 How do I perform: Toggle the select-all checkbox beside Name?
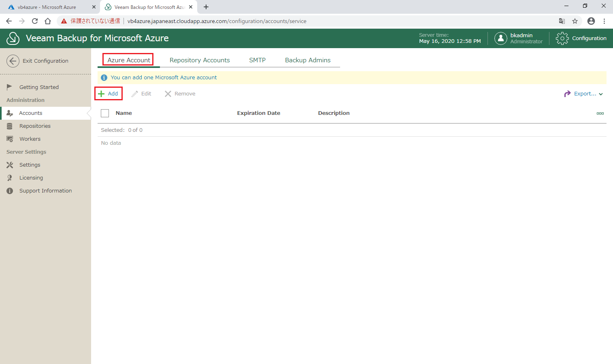pos(105,113)
